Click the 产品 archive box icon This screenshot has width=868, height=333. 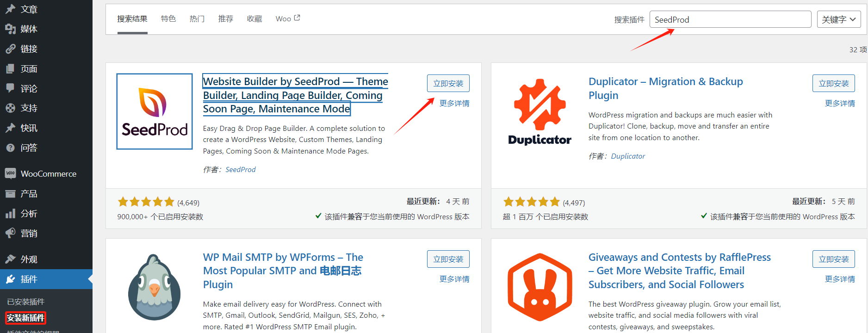(x=11, y=194)
